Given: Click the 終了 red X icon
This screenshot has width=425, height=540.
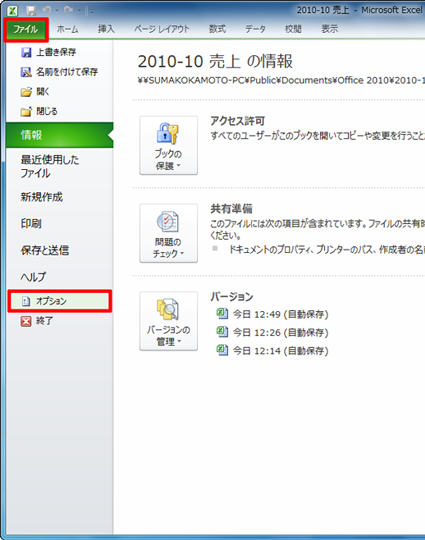Looking at the screenshot, I should pyautogui.click(x=26, y=321).
